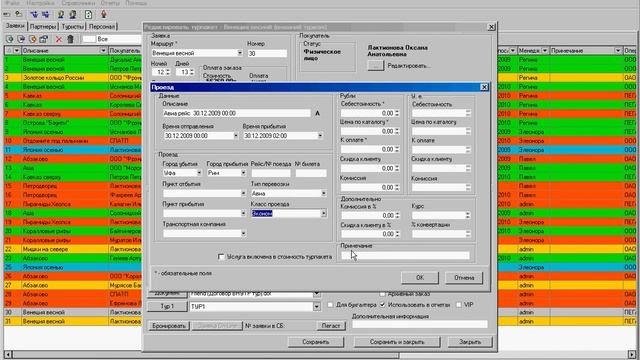Open the Описание column filter arrow
Image resolution: width=640 pixels, height=360 pixels.
tap(103, 51)
